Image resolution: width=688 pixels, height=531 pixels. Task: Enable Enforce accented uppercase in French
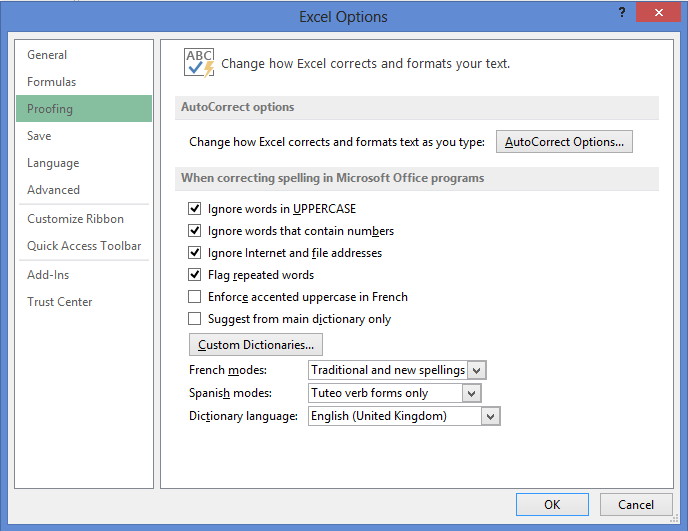[x=194, y=297]
